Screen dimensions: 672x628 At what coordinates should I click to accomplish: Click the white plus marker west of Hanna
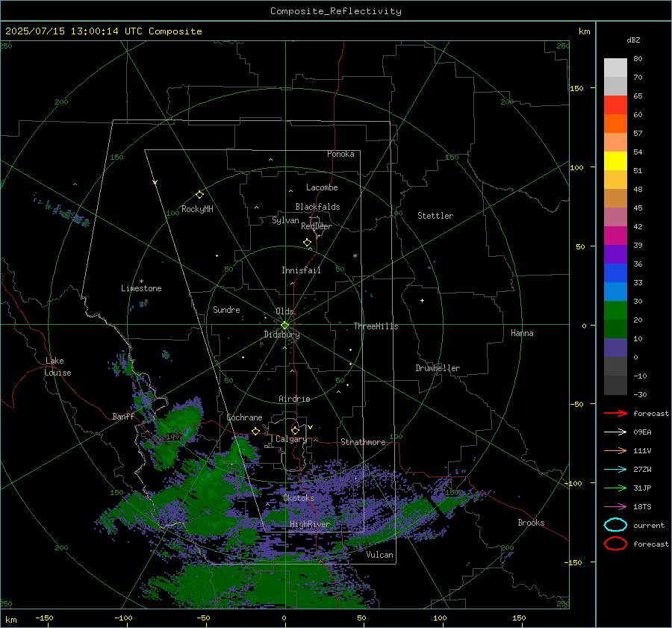[x=422, y=300]
